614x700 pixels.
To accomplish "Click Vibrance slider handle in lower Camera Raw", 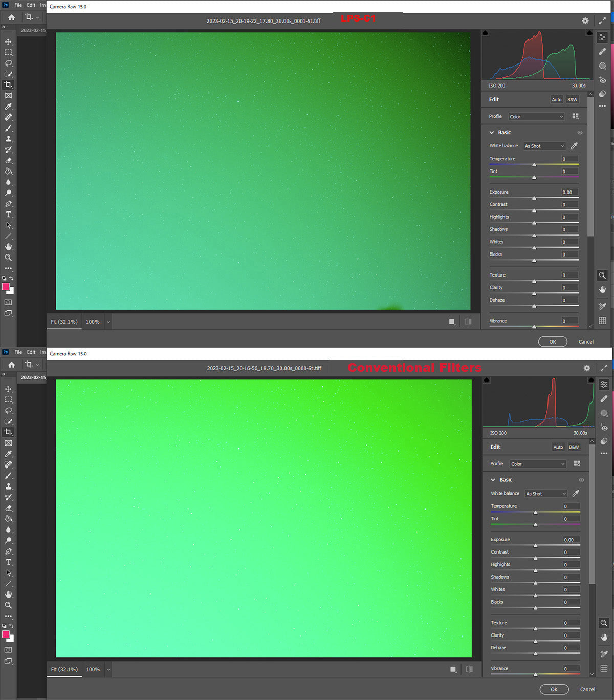I will click(536, 674).
